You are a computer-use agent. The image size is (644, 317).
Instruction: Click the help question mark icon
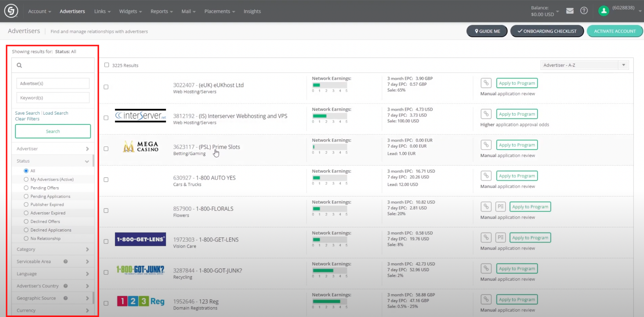(x=584, y=11)
